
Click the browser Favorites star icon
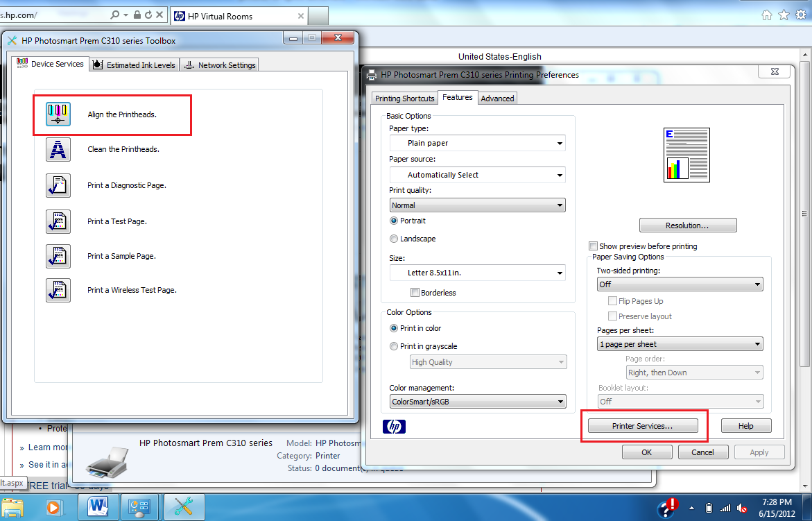pyautogui.click(x=784, y=15)
